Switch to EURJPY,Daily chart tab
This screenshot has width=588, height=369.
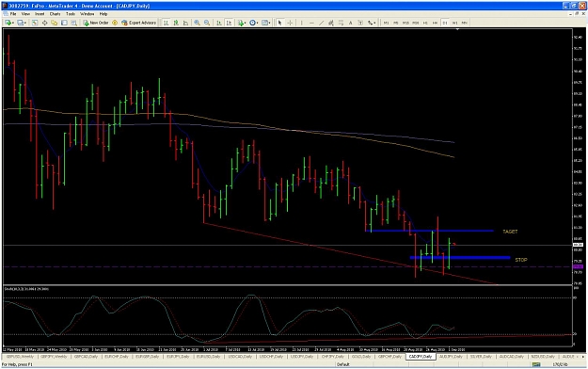point(178,356)
